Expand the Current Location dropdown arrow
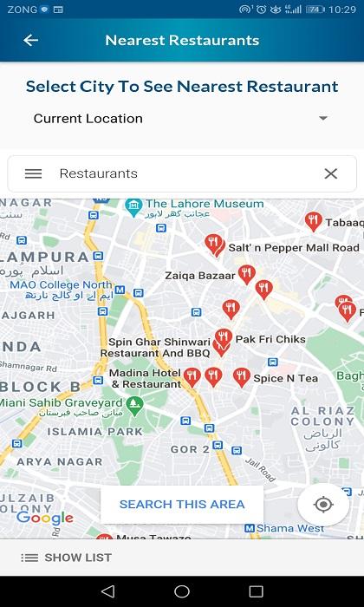Screen dimensions: 364x607 [323, 119]
